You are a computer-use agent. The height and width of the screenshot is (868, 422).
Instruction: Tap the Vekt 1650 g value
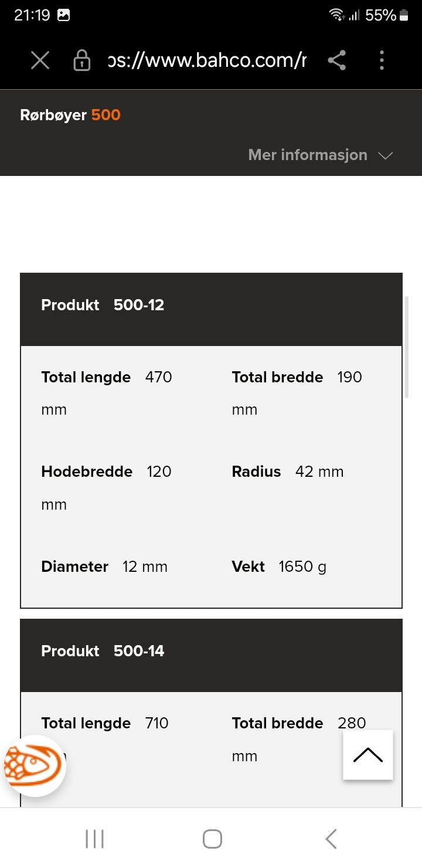(302, 567)
